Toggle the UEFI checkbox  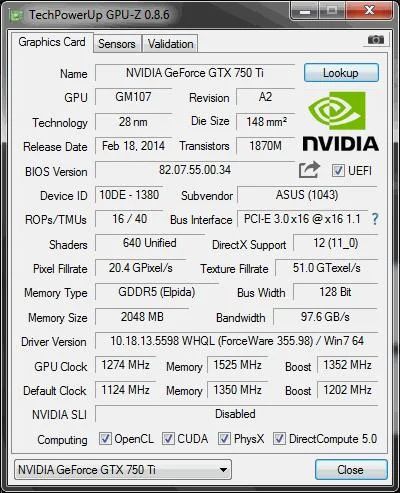(x=338, y=171)
